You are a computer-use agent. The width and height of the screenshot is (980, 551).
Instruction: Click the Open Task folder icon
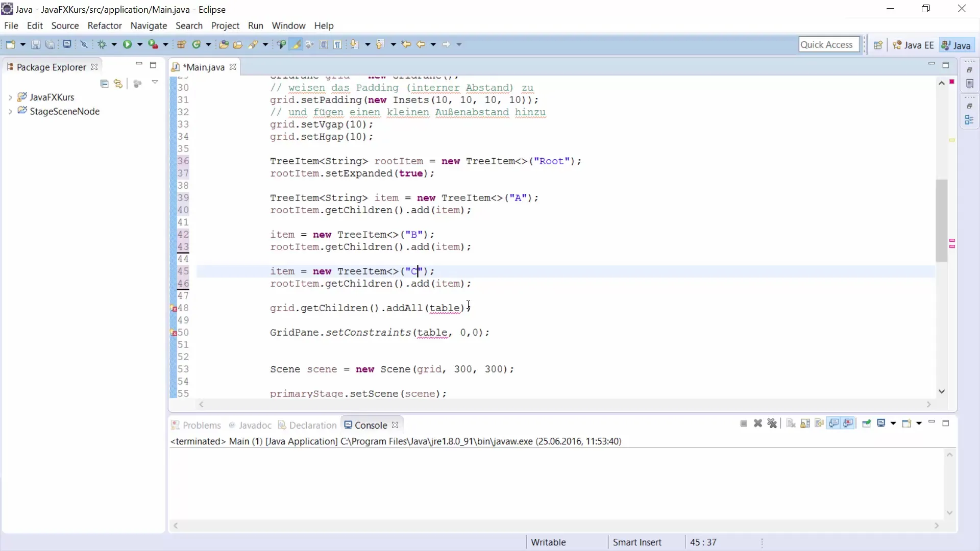pos(238,44)
